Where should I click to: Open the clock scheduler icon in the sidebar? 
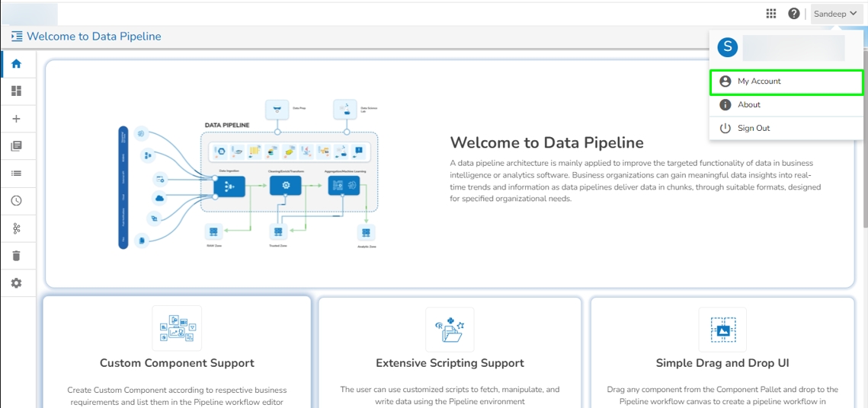pyautogui.click(x=17, y=201)
